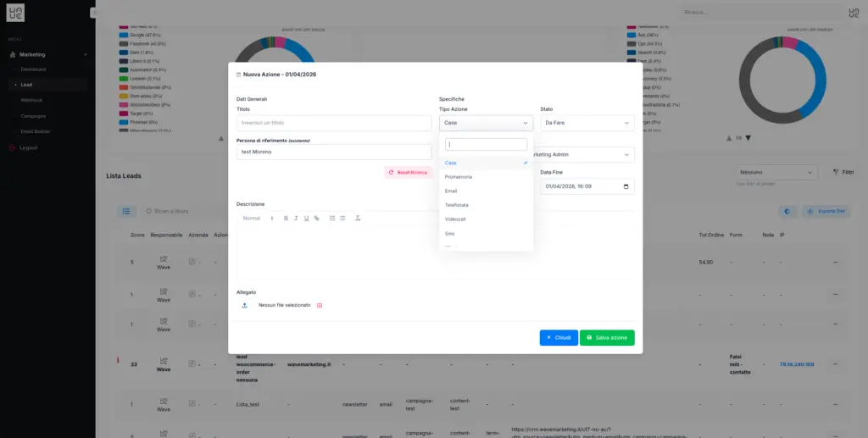
Task: Click the red remove-file icon next to Nessun file selezionato
Action: [320, 305]
